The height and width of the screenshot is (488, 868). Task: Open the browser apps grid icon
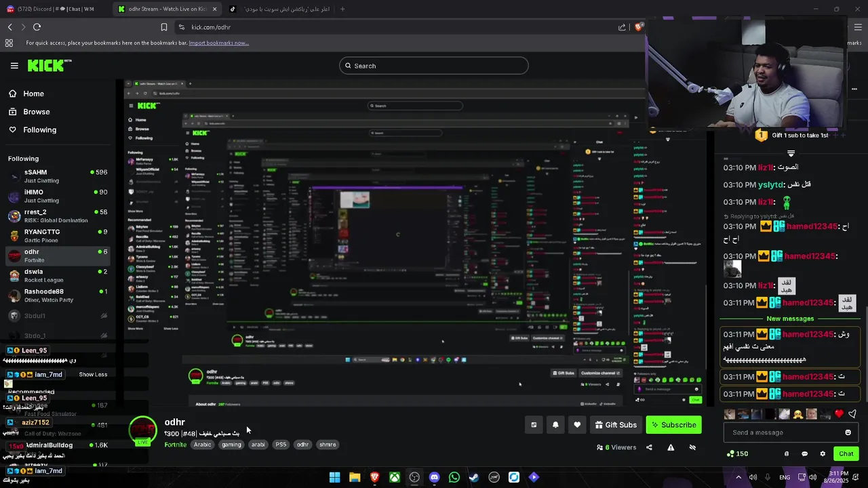click(x=9, y=43)
